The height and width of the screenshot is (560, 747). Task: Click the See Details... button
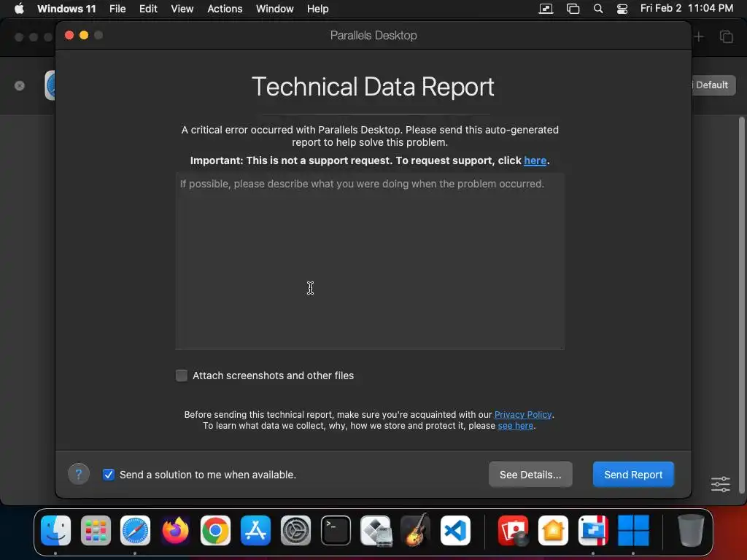(x=530, y=474)
